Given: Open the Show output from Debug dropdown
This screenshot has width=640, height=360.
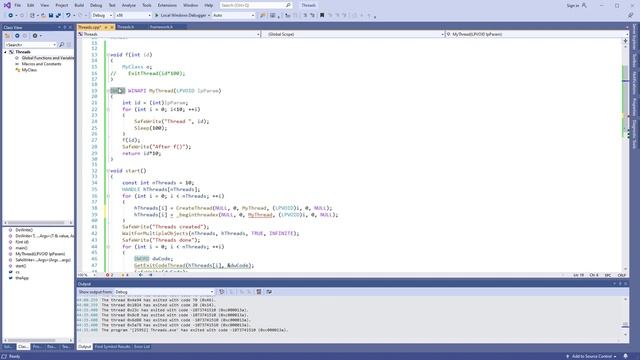Looking at the screenshot, I should [x=164, y=292].
